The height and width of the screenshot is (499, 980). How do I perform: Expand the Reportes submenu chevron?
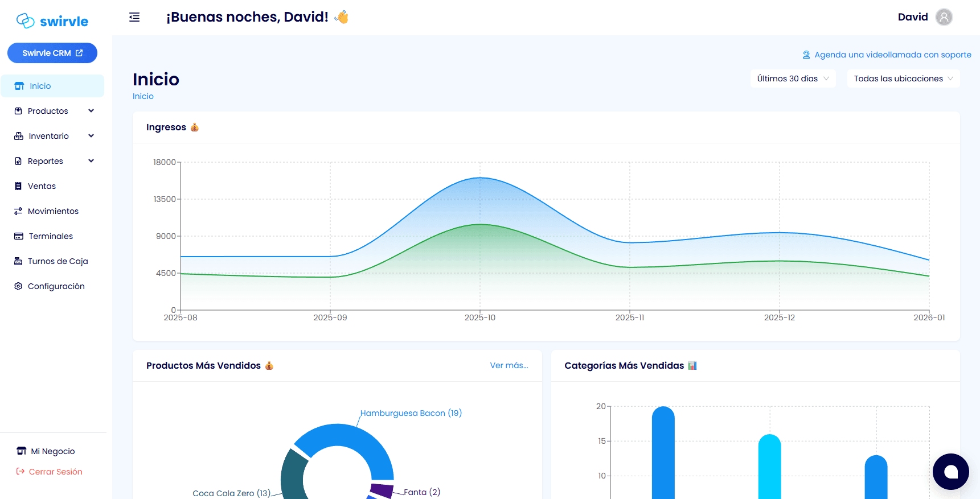point(91,161)
